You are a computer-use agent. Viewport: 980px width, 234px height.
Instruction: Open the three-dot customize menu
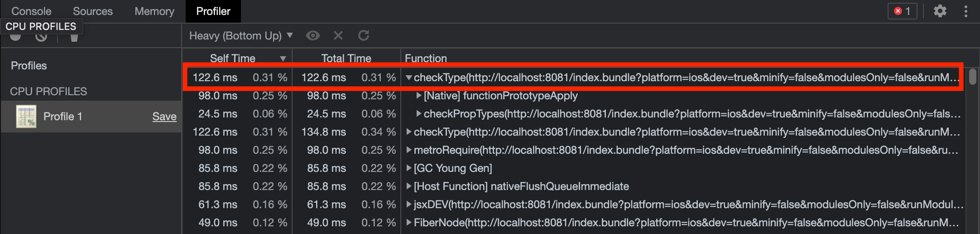966,11
